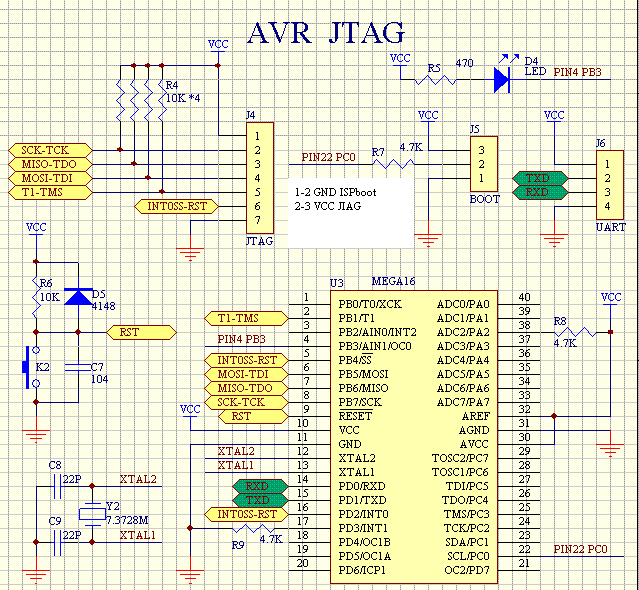
Task: Select the C9 22P capacitor symbol
Action: tap(57, 542)
